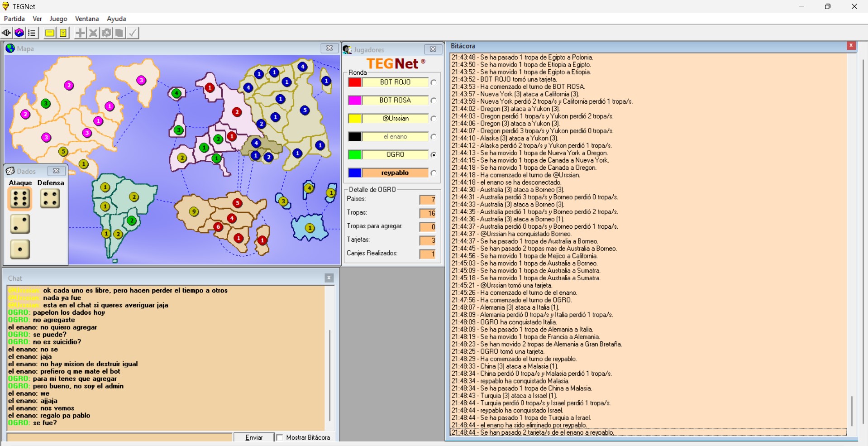This screenshot has width=868, height=446.
Task: Click the Tropas value field showing 16
Action: pos(427,213)
